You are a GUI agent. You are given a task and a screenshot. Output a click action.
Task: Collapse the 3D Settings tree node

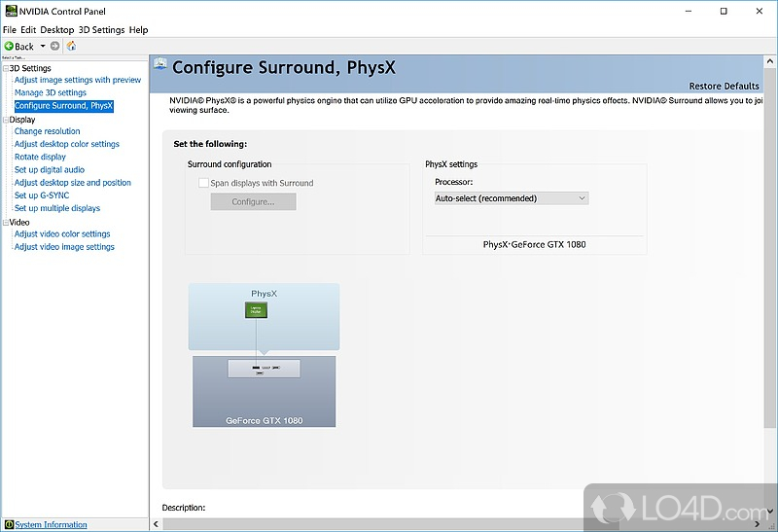(x=5, y=68)
